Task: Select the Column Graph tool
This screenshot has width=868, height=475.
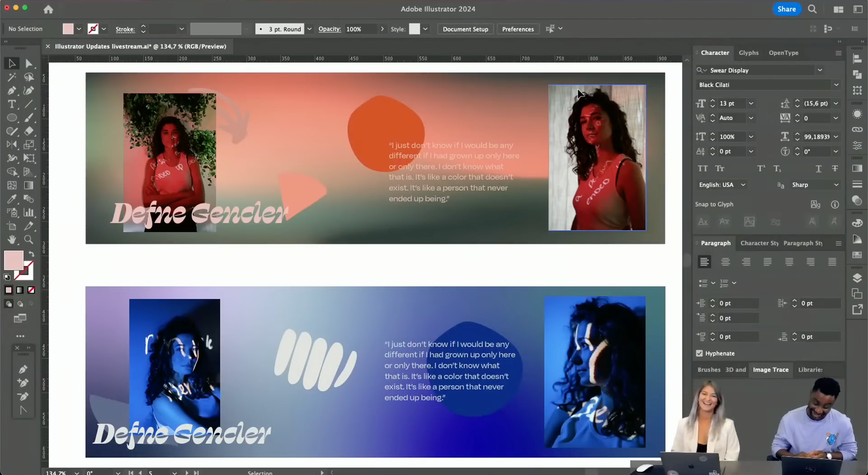Action: (x=28, y=212)
